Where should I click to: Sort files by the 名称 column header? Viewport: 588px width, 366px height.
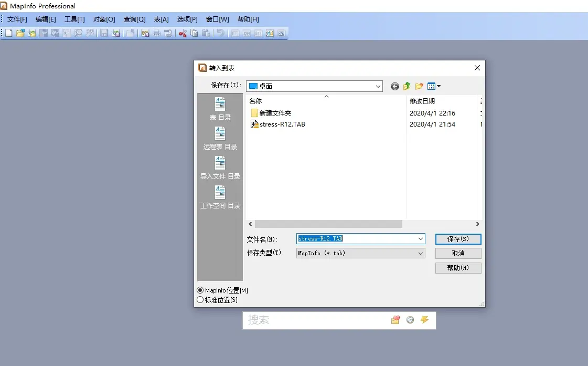click(326, 101)
